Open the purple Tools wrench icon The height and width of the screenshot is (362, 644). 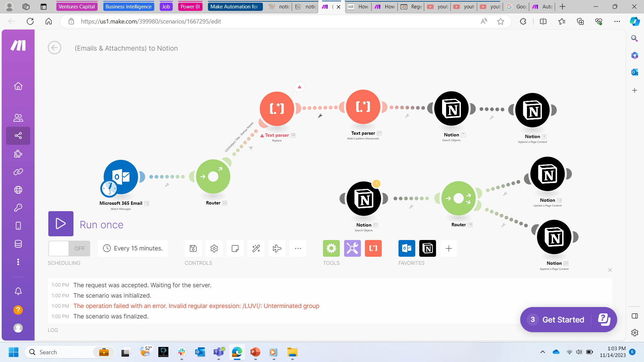coord(352,248)
